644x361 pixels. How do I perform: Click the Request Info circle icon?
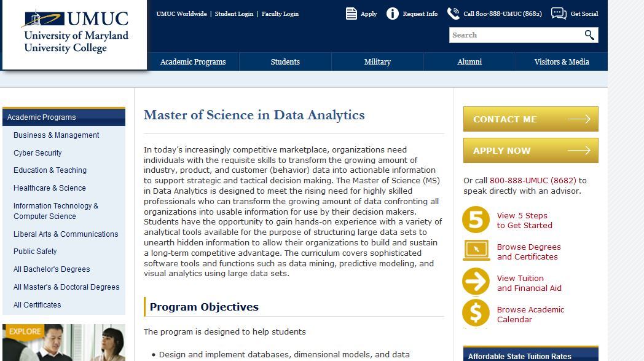[x=393, y=14]
